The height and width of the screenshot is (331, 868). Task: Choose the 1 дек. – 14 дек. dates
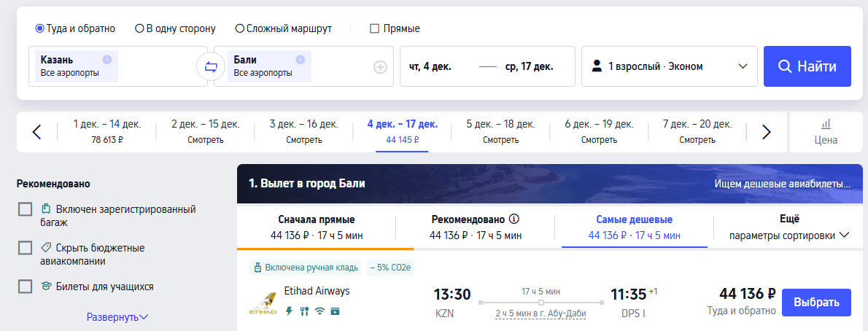(x=107, y=131)
